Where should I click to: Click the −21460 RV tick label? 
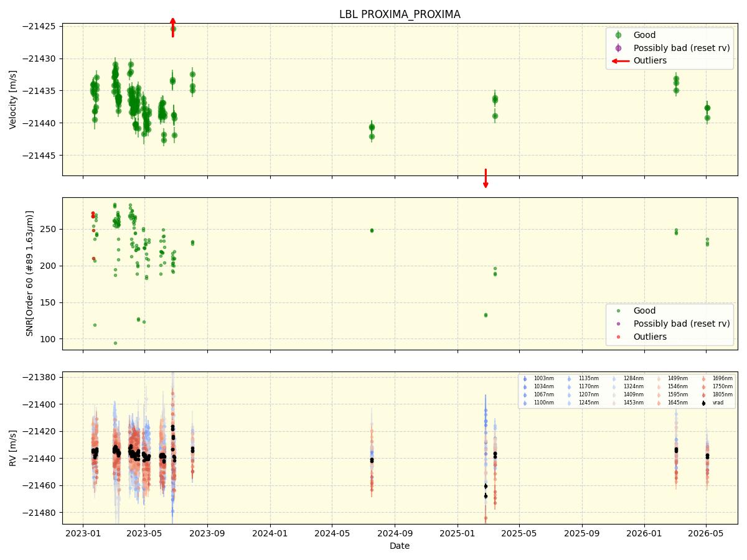40,485
